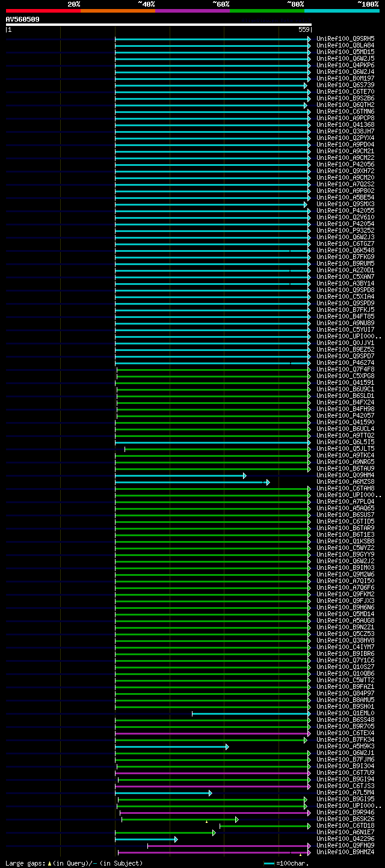This screenshot has width=385, height=868.
Task: Click the cyan bar for Q1EML0
Action: click(x=251, y=714)
